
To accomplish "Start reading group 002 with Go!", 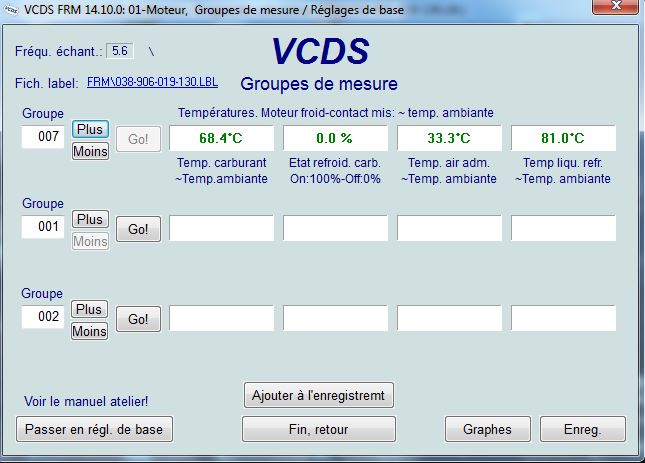I will pos(138,319).
